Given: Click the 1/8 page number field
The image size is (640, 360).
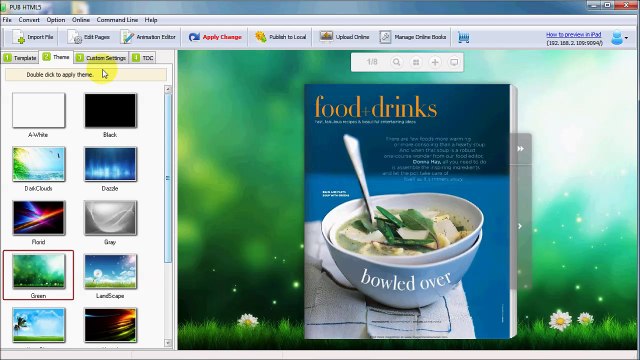Looking at the screenshot, I should click(372, 62).
